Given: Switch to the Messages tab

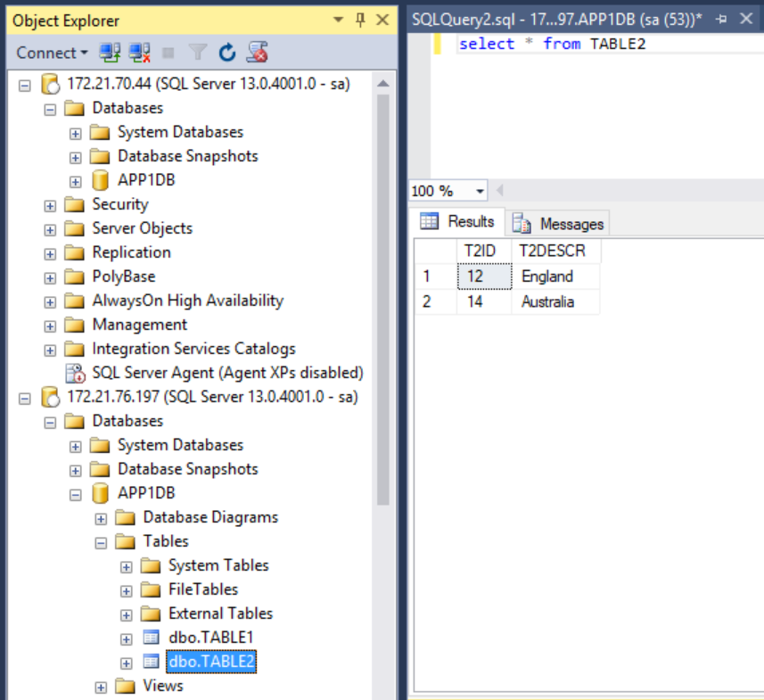Looking at the screenshot, I should click(571, 223).
